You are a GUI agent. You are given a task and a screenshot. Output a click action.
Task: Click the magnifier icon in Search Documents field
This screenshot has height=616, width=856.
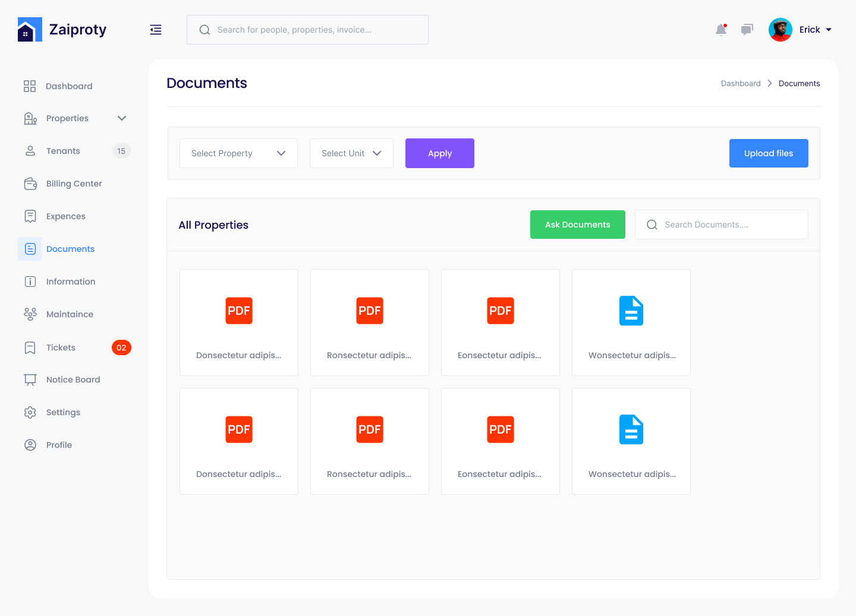click(652, 225)
